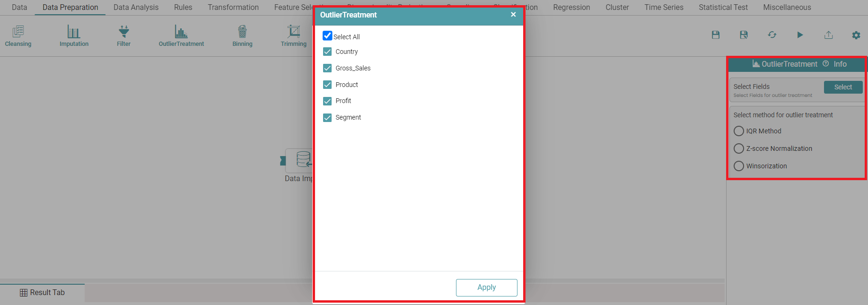Close the OutlierTreatment dialog
The image size is (868, 305).
point(513,15)
